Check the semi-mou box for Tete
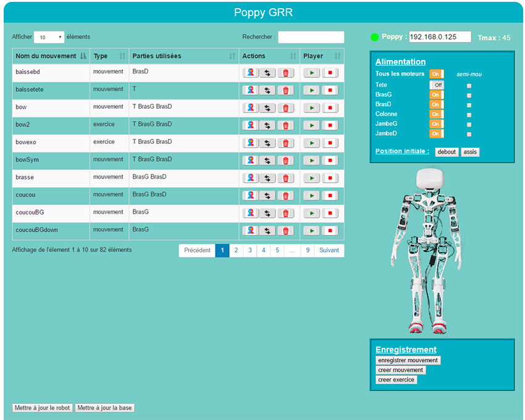The height and width of the screenshot is (420, 525). click(469, 86)
